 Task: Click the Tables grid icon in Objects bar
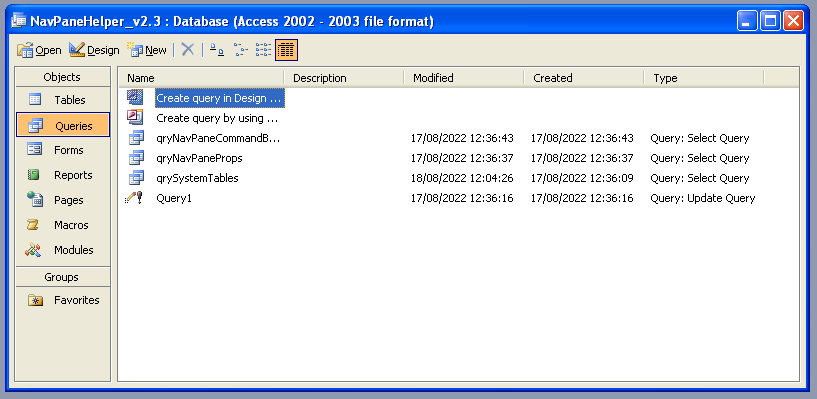pos(35,99)
